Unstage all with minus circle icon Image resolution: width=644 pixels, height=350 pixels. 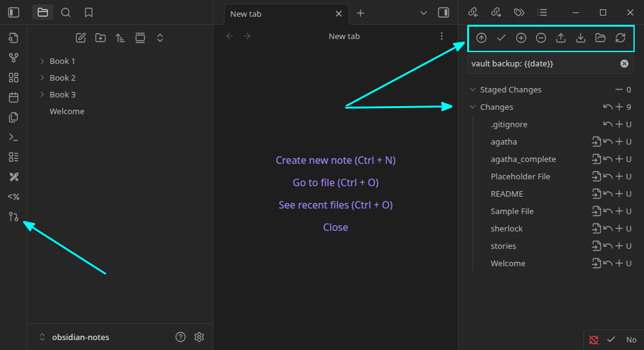point(541,38)
